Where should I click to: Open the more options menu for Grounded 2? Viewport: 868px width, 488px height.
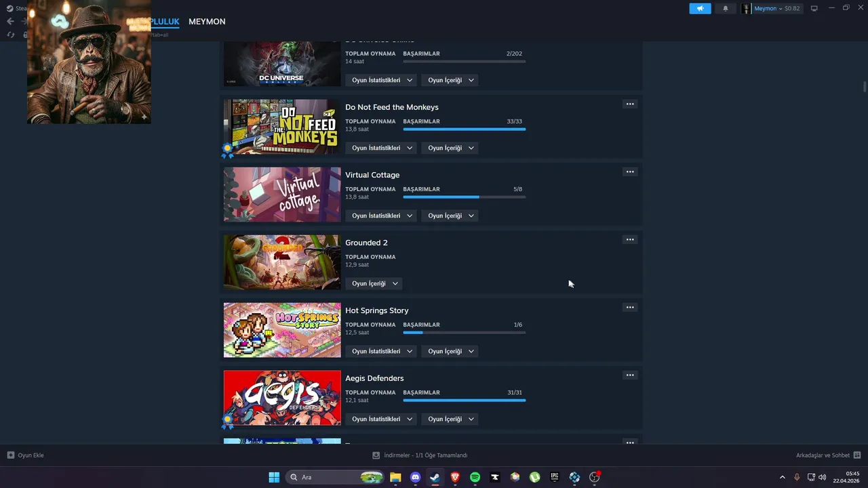click(x=630, y=239)
